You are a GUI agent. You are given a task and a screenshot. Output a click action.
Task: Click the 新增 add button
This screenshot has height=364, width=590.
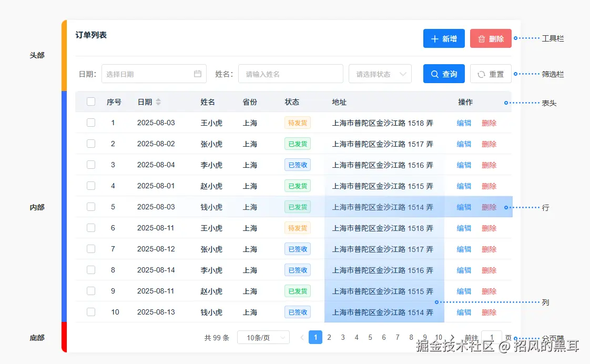(444, 38)
